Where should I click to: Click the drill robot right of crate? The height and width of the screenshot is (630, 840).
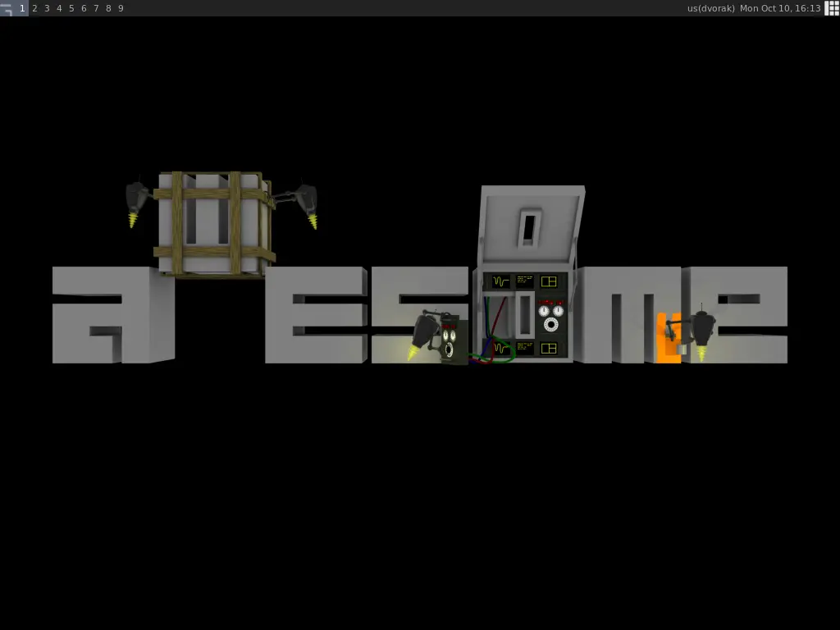coord(304,202)
